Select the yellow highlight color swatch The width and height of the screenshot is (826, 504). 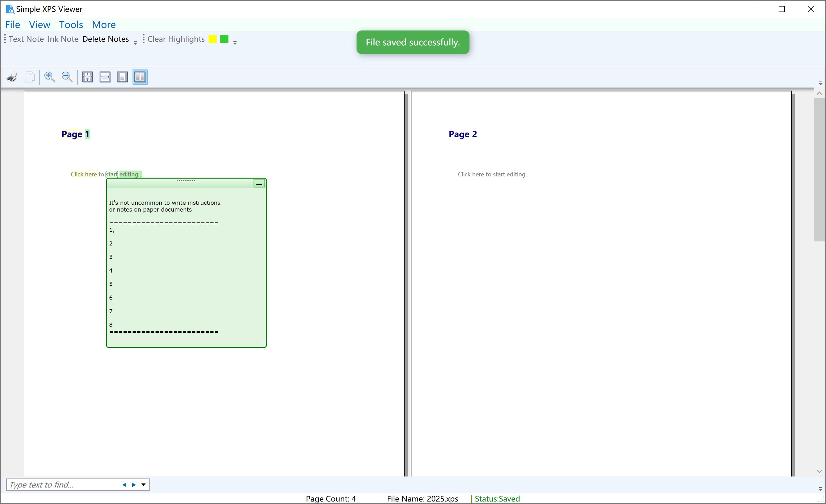[212, 39]
